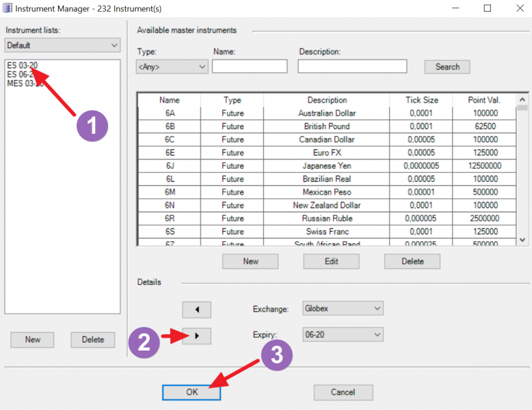Click the table scrollbar up arrow
The width and height of the screenshot is (532, 410).
[522, 100]
